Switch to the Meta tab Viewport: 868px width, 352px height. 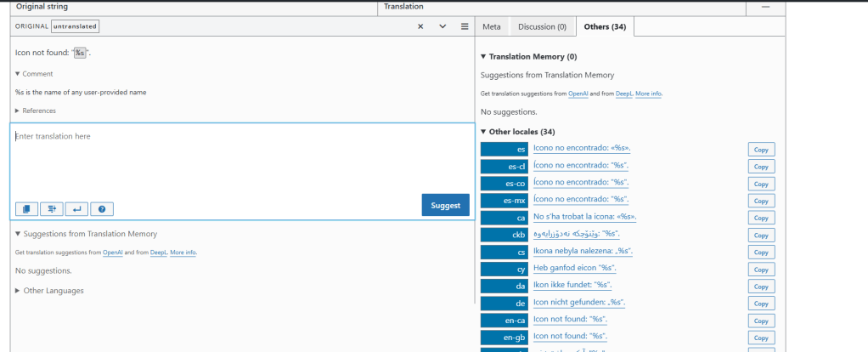click(x=491, y=26)
